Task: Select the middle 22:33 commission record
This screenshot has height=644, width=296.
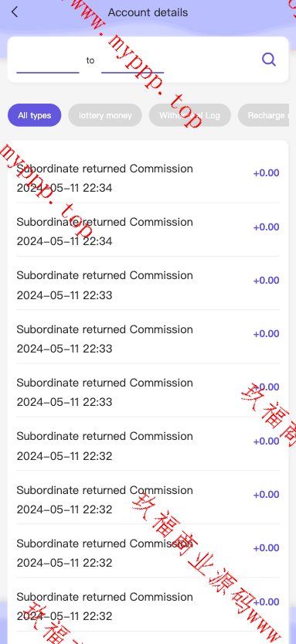Action: pyautogui.click(x=148, y=339)
